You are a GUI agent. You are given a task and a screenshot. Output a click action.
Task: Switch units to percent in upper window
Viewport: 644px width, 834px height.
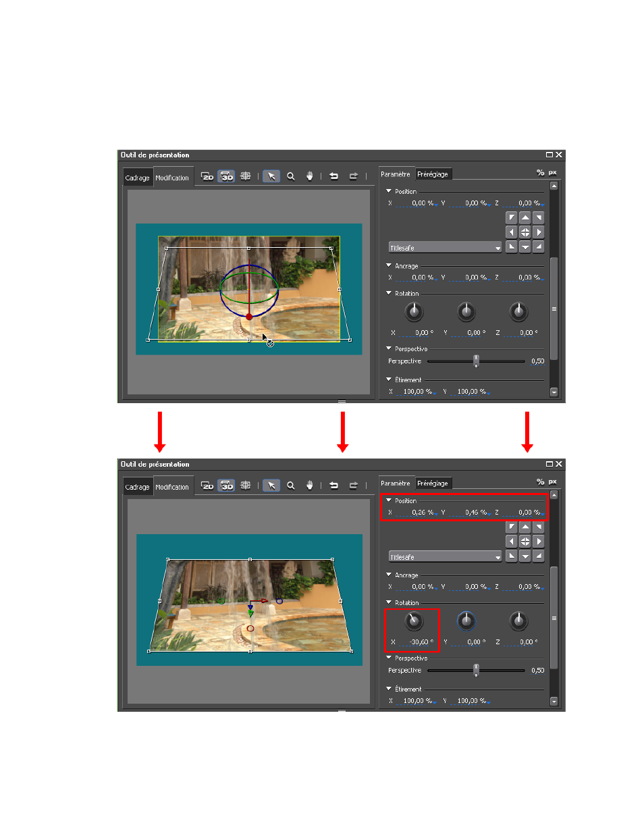[x=540, y=173]
